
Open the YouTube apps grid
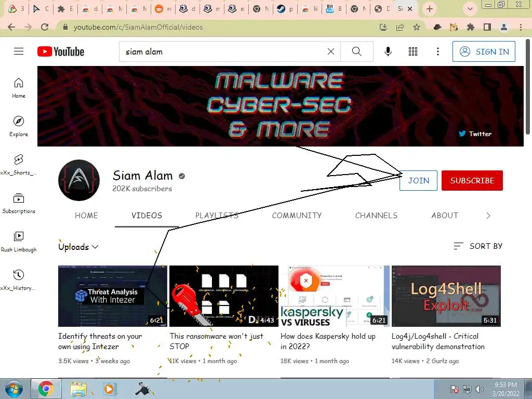[413, 51]
